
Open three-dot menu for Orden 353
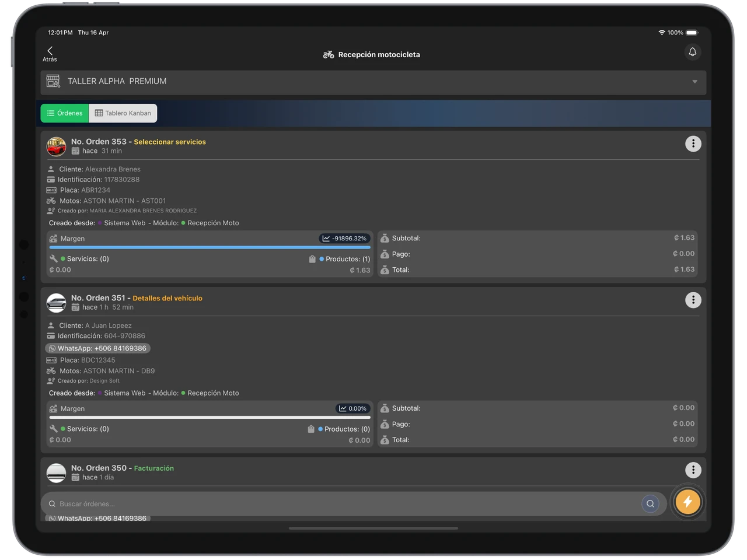693,143
